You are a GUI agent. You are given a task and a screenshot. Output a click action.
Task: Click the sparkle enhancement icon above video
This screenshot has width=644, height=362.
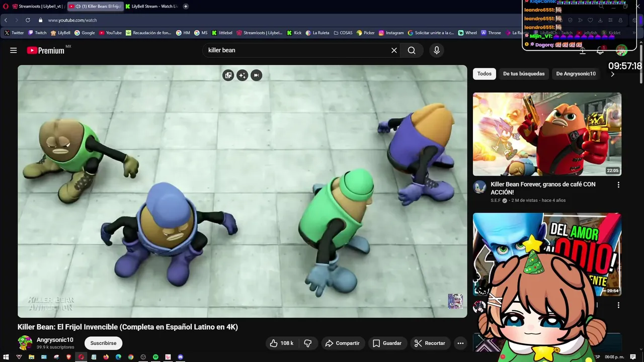243,75
